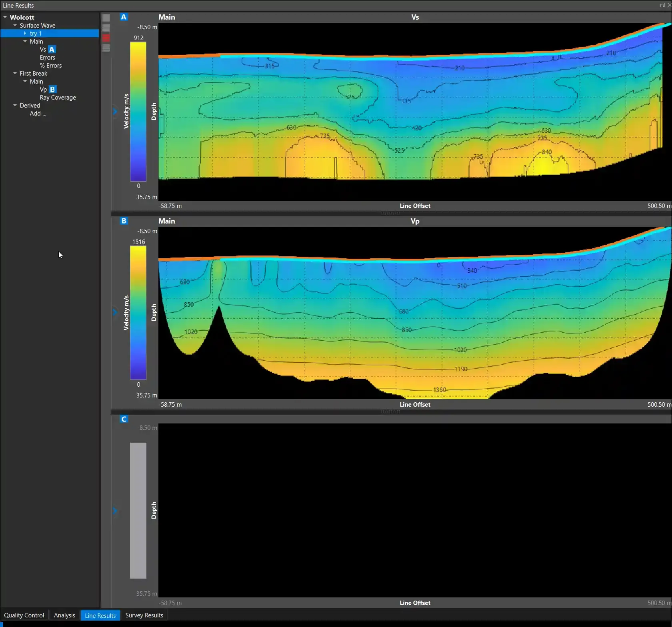Select the Errors item
Screen dimensions: 672x627
[x=48, y=58]
